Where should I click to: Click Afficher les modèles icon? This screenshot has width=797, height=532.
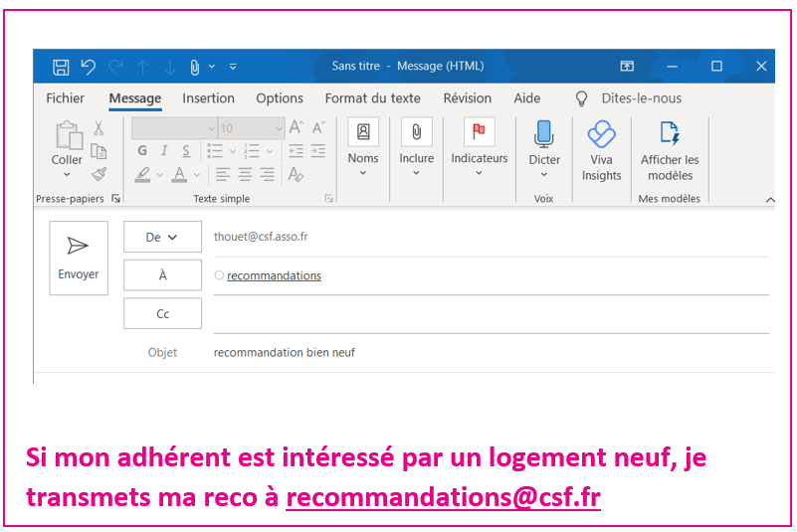(x=670, y=149)
